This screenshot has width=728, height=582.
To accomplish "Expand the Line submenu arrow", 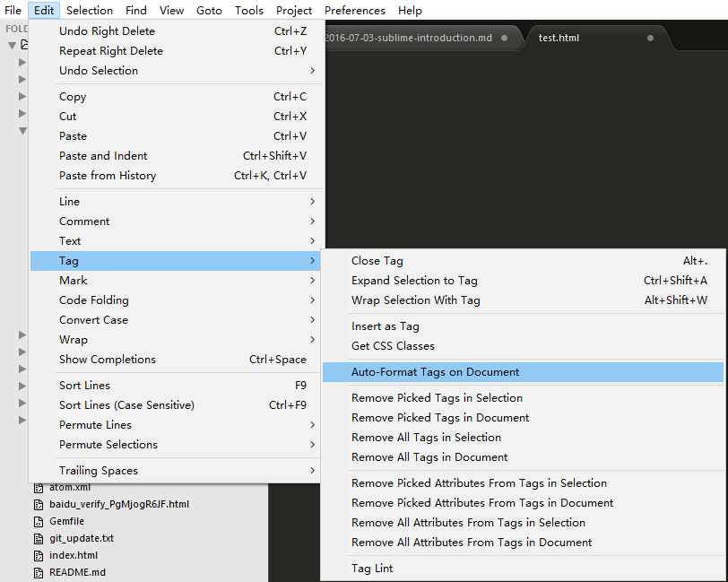I will pyautogui.click(x=312, y=202).
